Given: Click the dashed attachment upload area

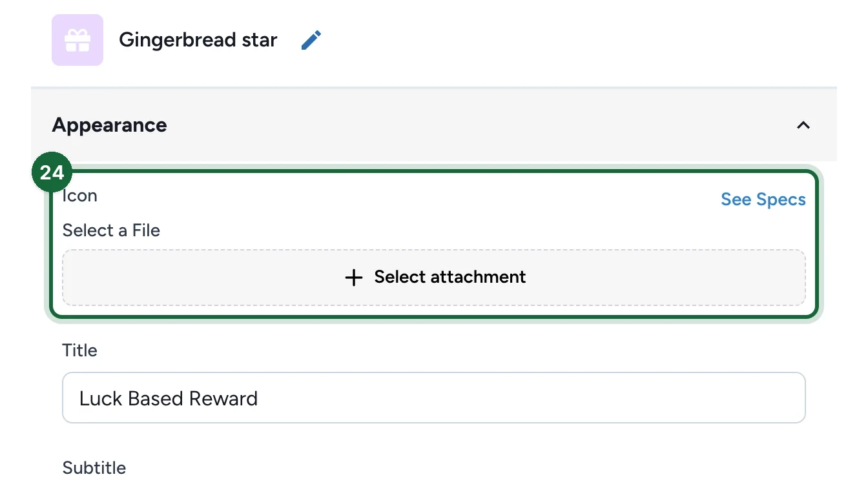Looking at the screenshot, I should click(x=434, y=278).
